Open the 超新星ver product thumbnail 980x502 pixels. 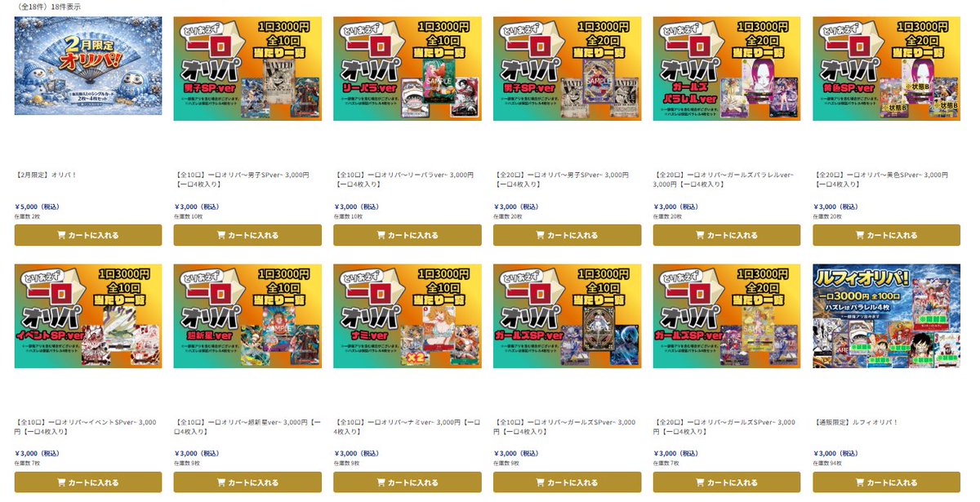[x=247, y=316]
